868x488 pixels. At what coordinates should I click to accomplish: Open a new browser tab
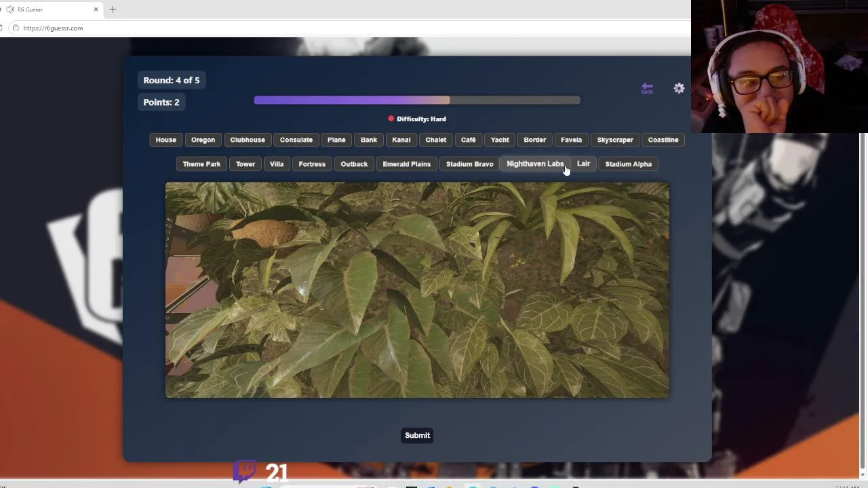point(113,9)
